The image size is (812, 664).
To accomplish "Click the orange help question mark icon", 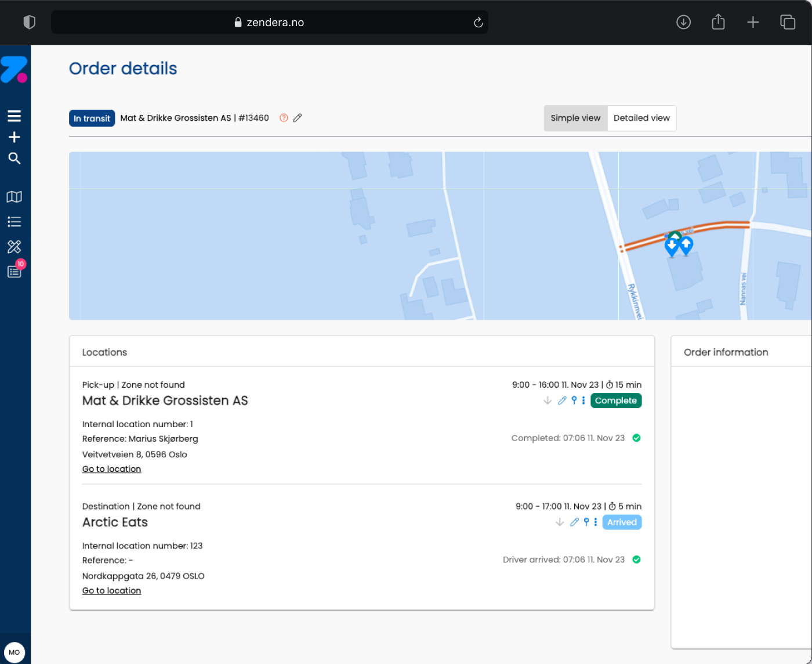I will (284, 118).
